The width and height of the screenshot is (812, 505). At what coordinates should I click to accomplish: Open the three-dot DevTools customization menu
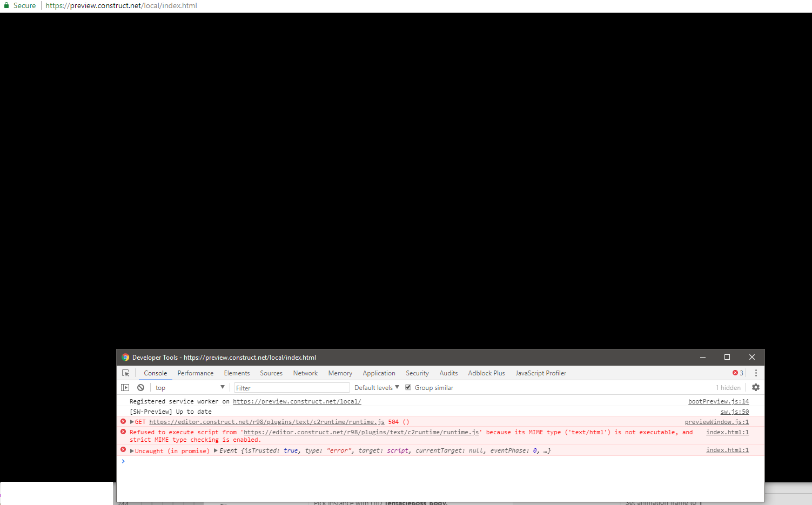[756, 373]
